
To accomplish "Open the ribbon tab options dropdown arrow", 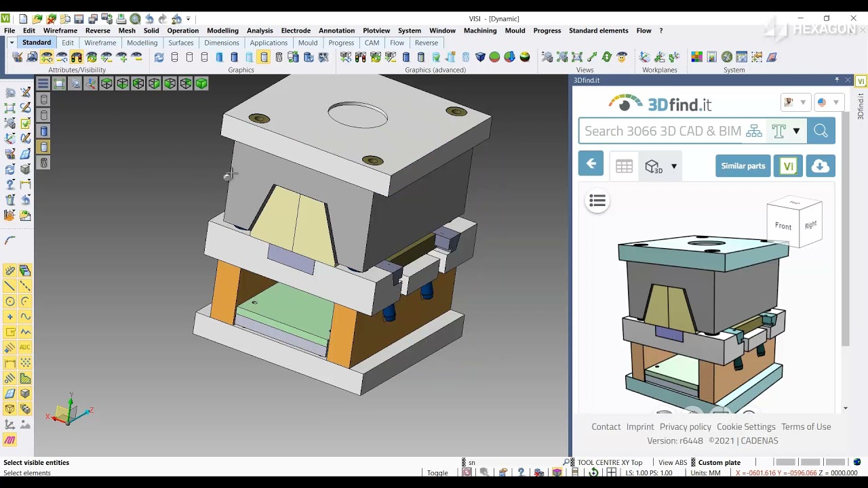I will coord(12,43).
